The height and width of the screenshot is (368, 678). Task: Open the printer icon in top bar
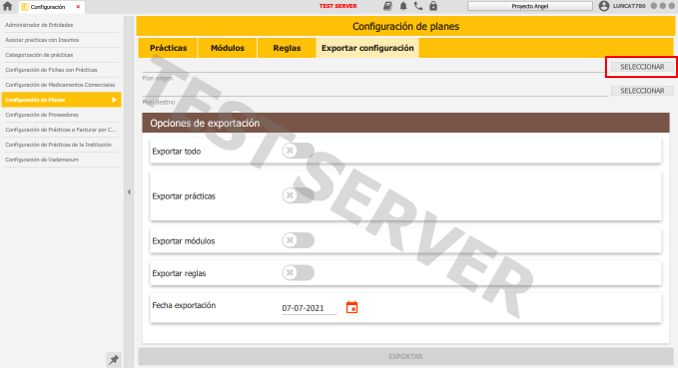(x=388, y=6)
